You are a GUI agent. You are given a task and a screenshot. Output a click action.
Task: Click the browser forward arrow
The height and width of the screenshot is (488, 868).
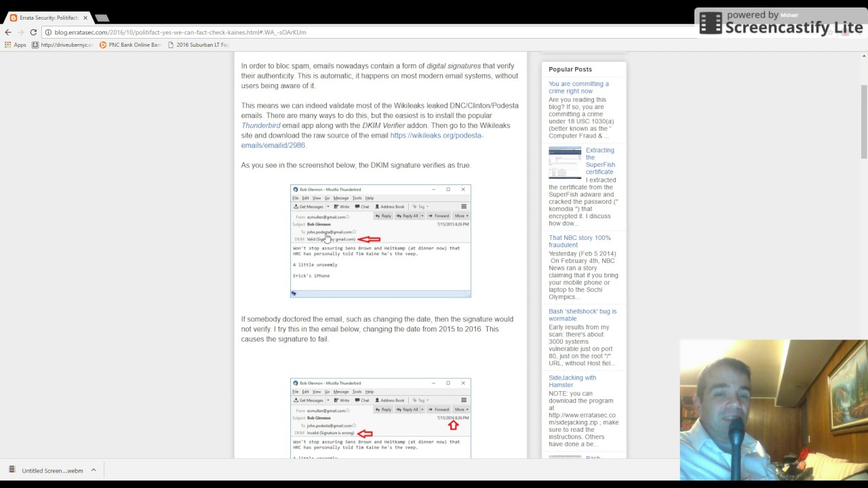(x=20, y=32)
